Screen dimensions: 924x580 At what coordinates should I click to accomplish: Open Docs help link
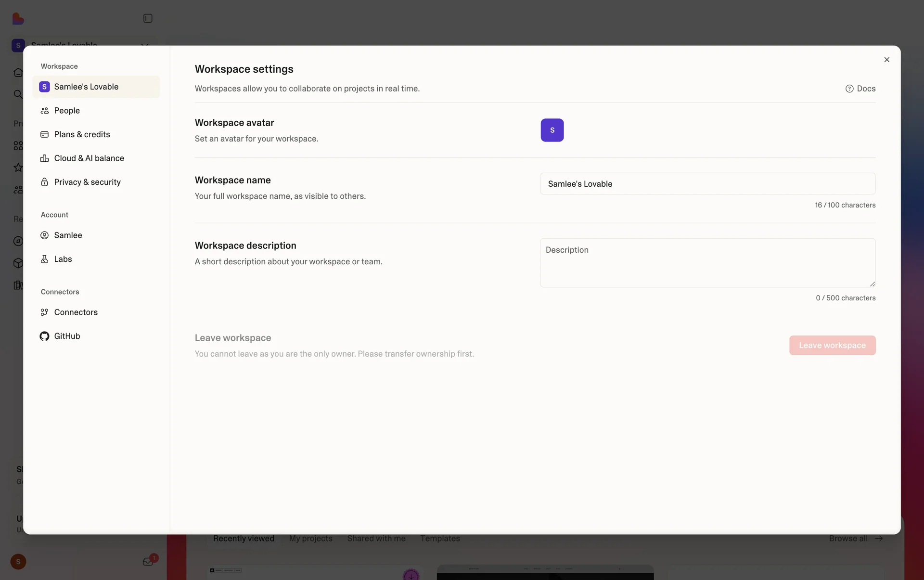coord(860,89)
